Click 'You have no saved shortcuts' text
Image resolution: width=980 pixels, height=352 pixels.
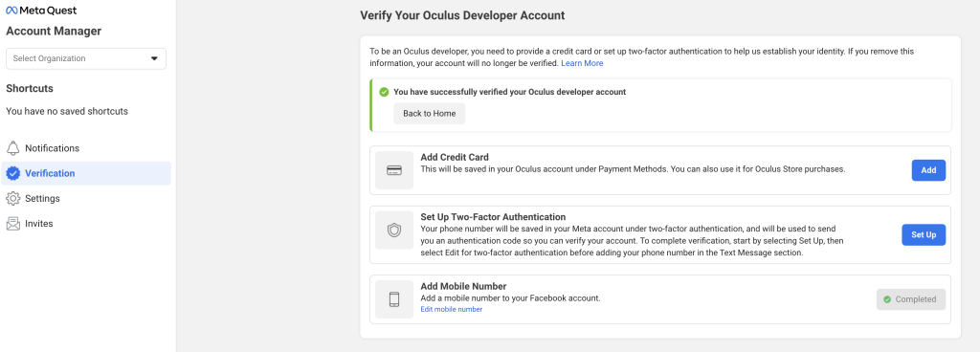[67, 111]
